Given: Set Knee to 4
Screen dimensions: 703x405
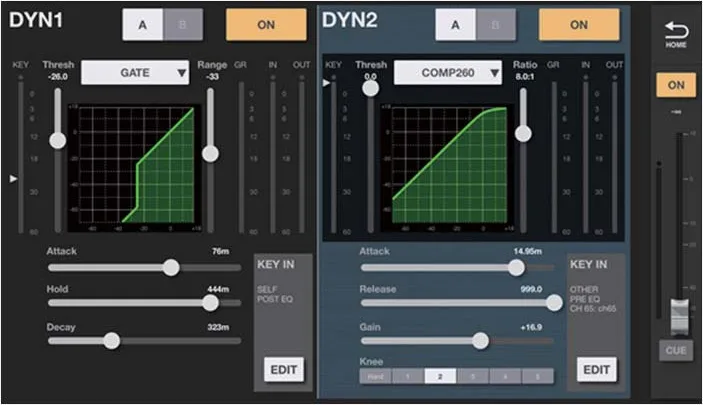Looking at the screenshot, I should (505, 376).
